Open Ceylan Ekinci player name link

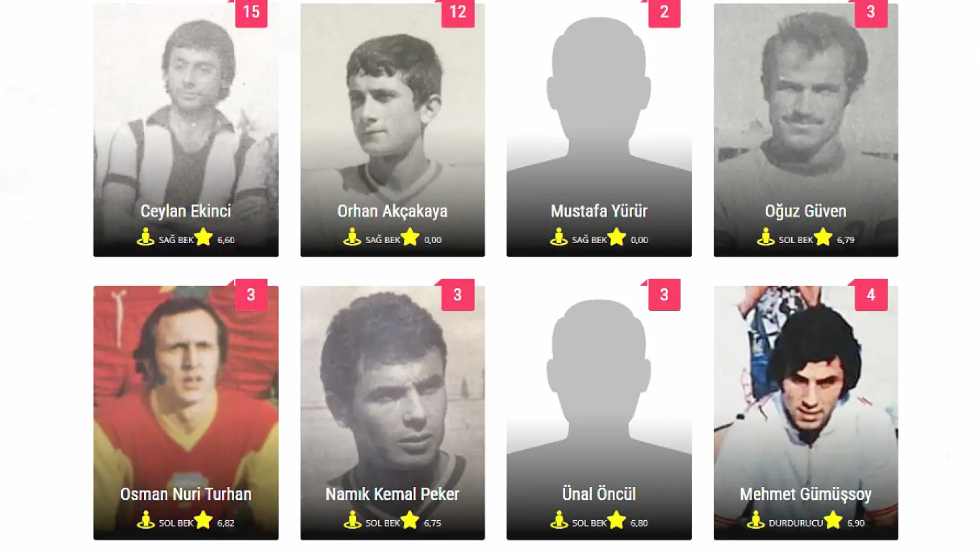point(186,211)
